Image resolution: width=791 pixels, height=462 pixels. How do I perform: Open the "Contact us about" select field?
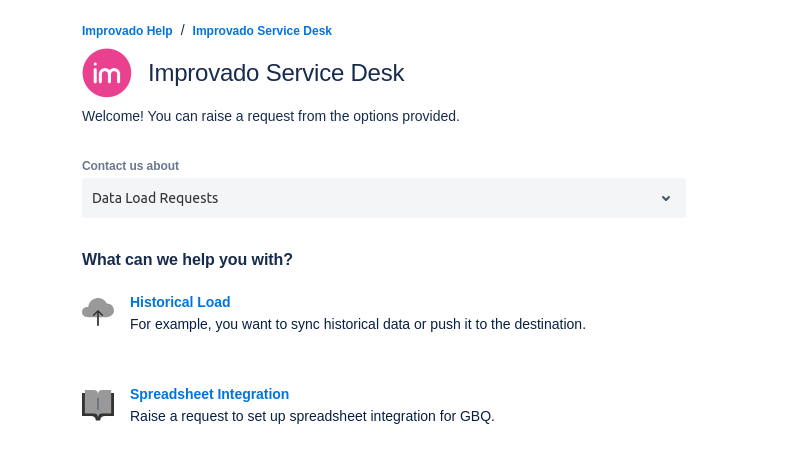coord(383,198)
